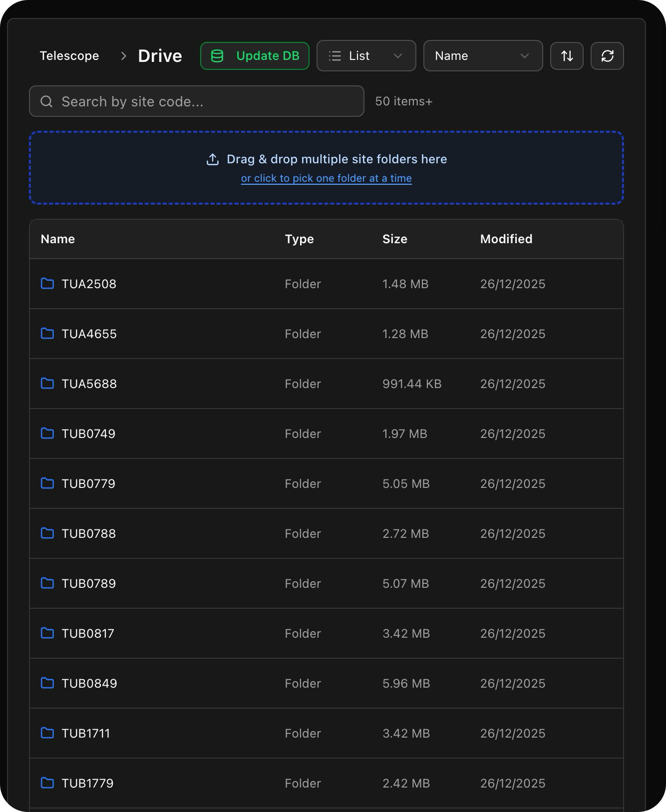Click the Drive breadcrumb title
Screen dimensions: 666x812
point(160,56)
